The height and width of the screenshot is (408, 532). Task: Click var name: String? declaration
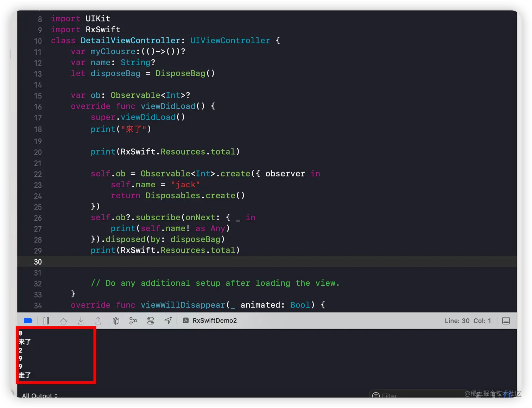113,63
